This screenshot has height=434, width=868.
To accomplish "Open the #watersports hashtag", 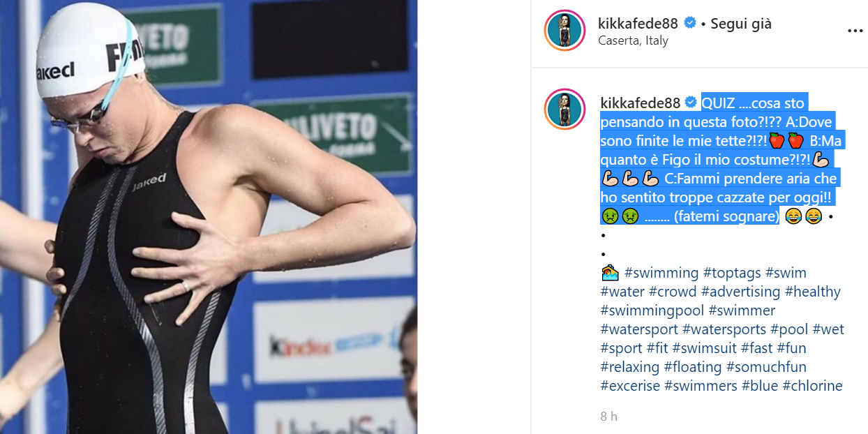I will tap(726, 329).
